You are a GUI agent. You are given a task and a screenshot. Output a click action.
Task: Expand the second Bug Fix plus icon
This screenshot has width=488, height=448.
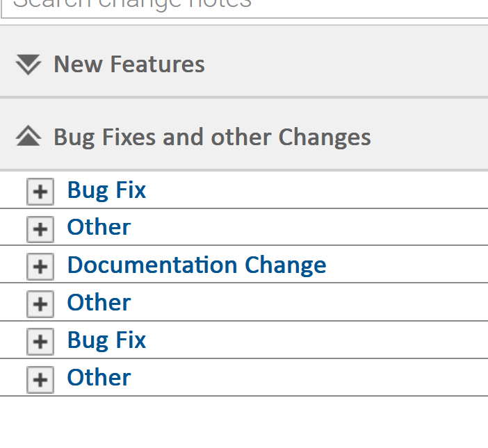tap(40, 341)
